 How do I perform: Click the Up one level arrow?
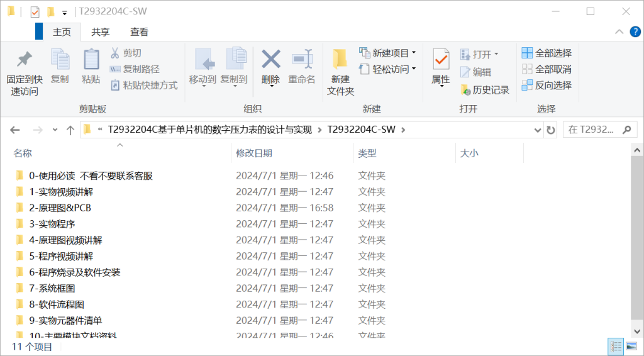tap(70, 130)
